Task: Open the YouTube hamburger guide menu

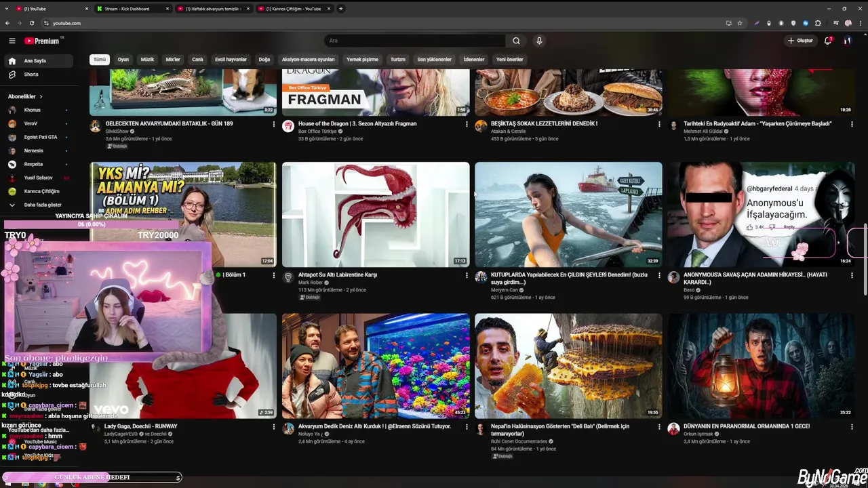Action: pyautogui.click(x=12, y=41)
